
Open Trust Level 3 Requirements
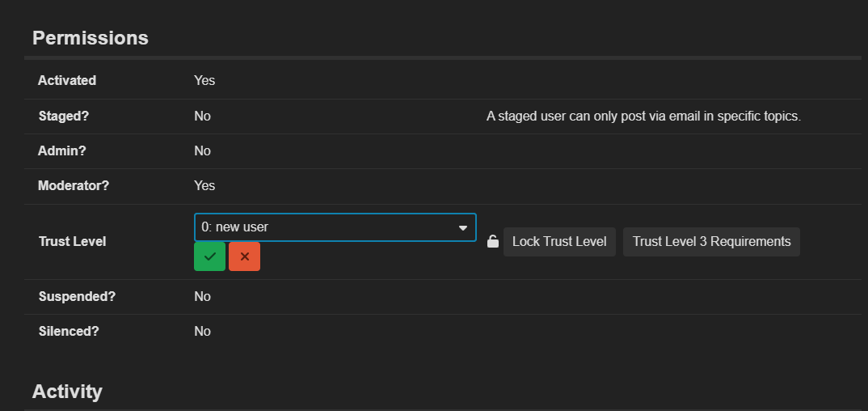click(x=711, y=242)
